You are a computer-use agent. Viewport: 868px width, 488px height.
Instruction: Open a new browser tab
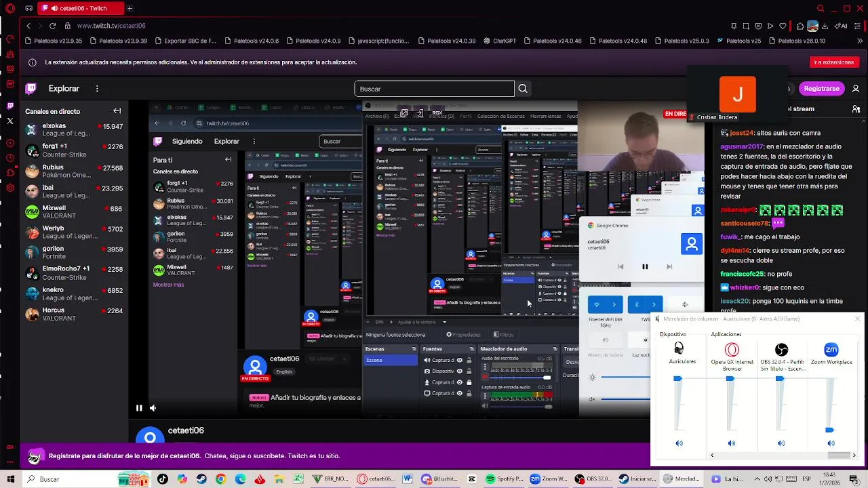[130, 8]
